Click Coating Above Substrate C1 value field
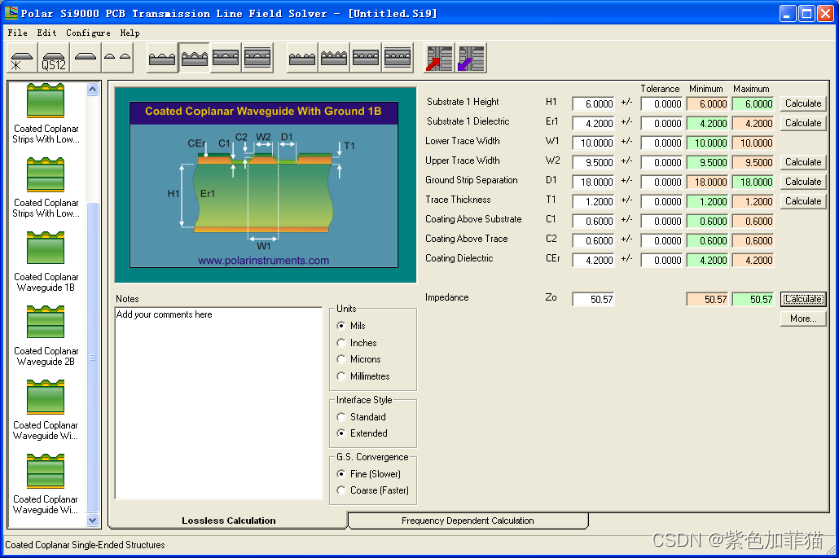 [593, 221]
